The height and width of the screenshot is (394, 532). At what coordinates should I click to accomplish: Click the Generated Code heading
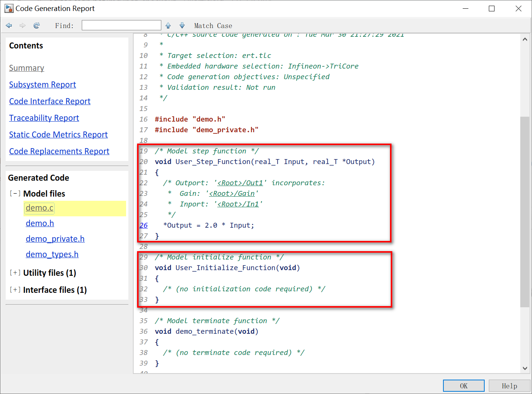point(39,178)
